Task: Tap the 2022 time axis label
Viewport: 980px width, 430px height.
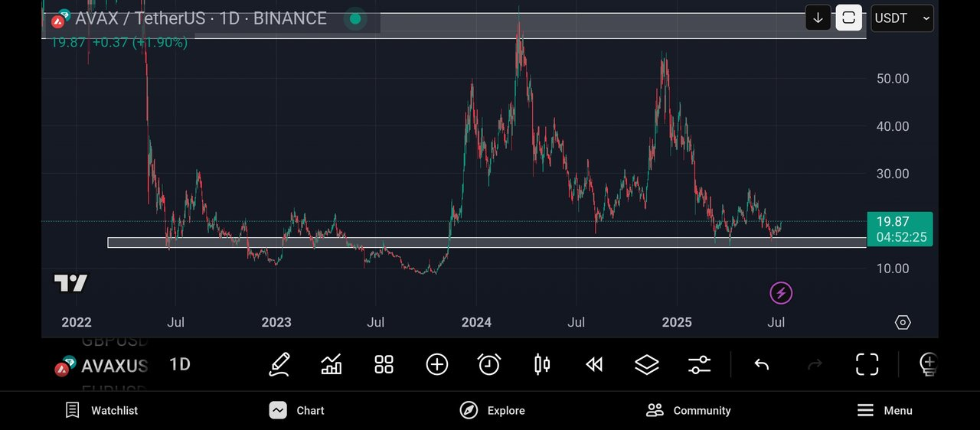Action: click(x=77, y=322)
